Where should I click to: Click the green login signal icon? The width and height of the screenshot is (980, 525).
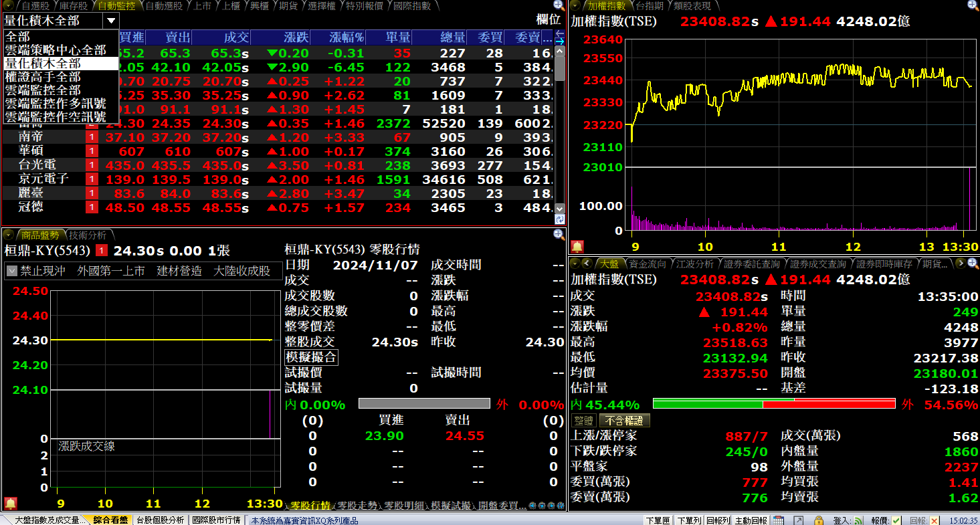pyautogui.click(x=858, y=520)
